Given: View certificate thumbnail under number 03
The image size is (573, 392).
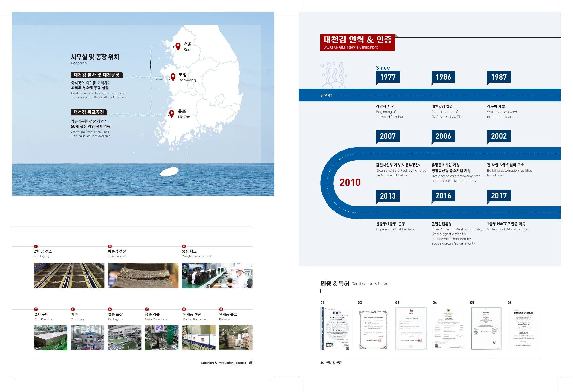Looking at the screenshot, I should [411, 328].
